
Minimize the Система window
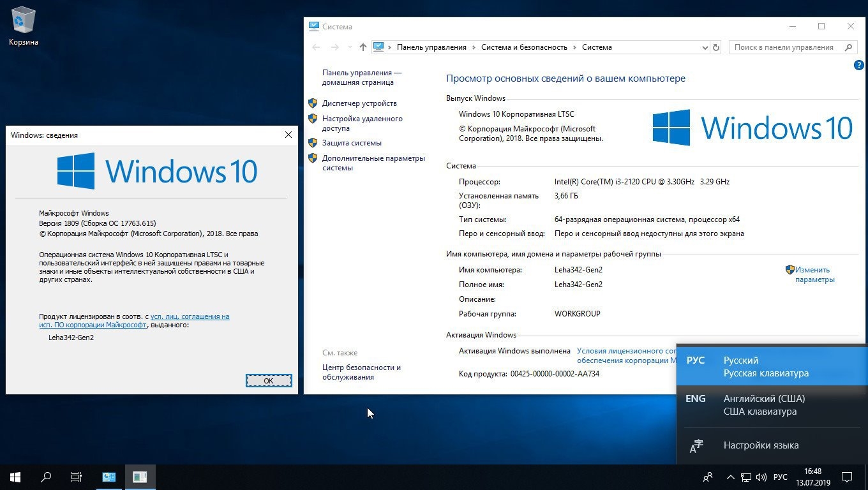792,26
